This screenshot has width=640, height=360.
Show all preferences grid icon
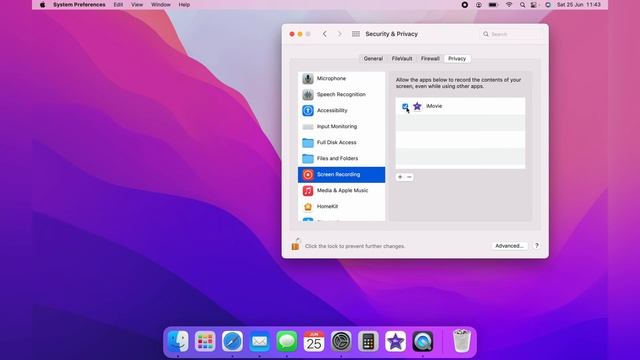[356, 34]
